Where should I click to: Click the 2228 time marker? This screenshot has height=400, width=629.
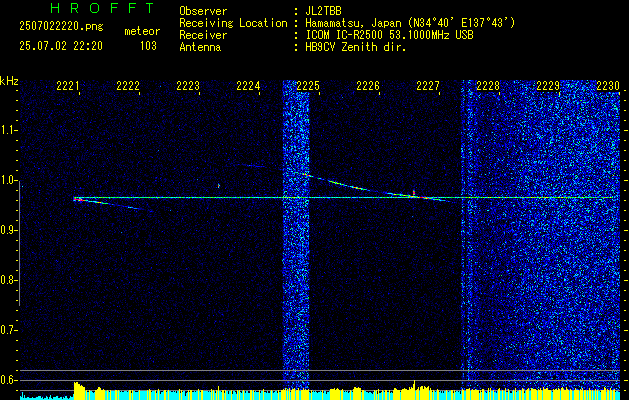pyautogui.click(x=488, y=86)
